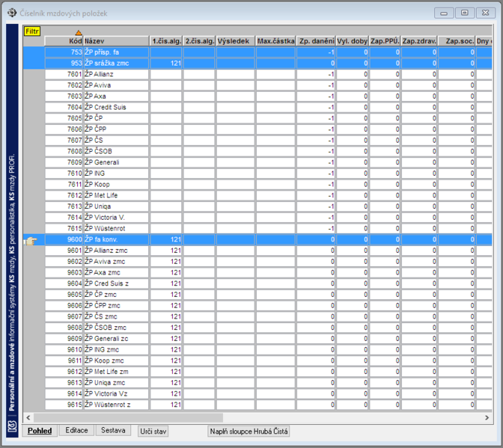Click the Urči stav button
Image resolution: width=503 pixels, height=448 pixels.
click(153, 432)
